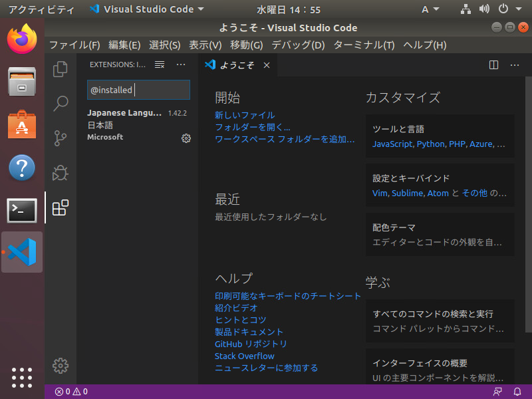Click the Atom keybindings link
The width and height of the screenshot is (532, 399).
pos(438,194)
